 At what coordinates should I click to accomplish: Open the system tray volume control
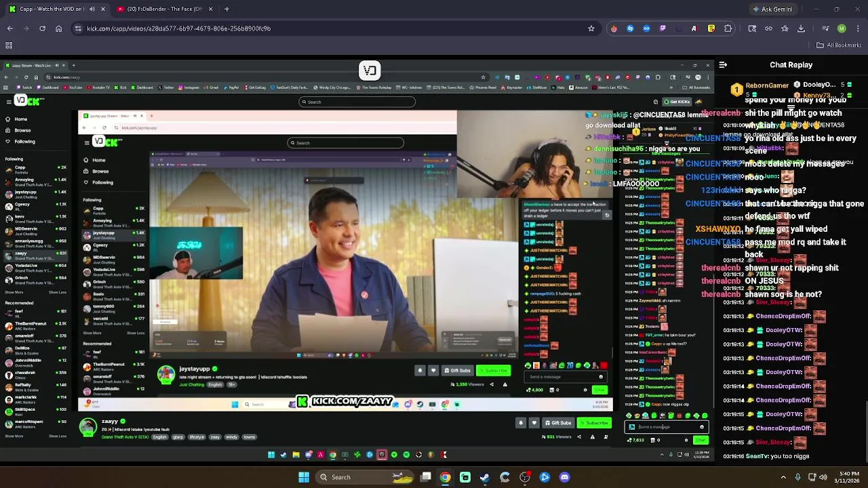[x=823, y=477]
